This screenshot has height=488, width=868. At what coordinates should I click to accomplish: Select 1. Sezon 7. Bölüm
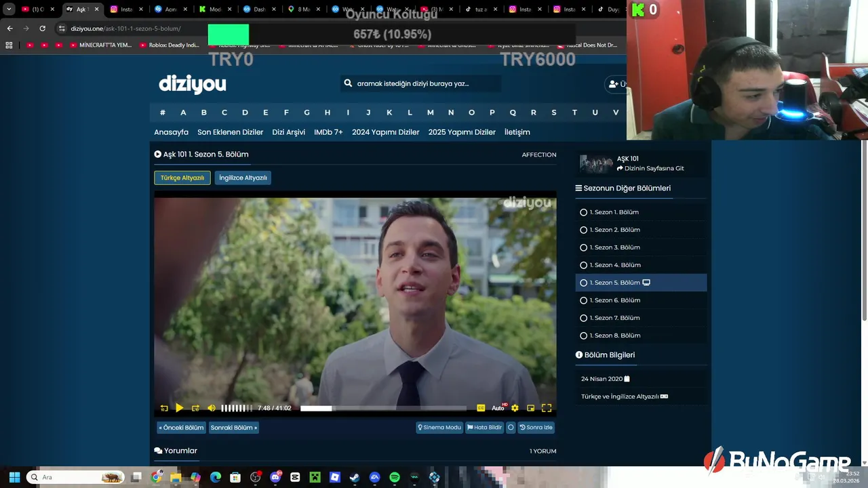click(x=641, y=318)
